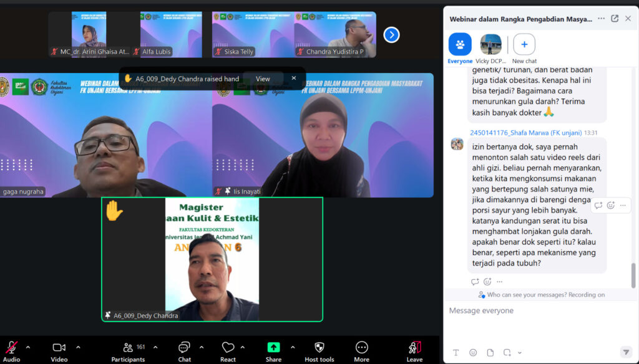Expand the Audio options arrow
The height and width of the screenshot is (364, 639).
pos(28,347)
